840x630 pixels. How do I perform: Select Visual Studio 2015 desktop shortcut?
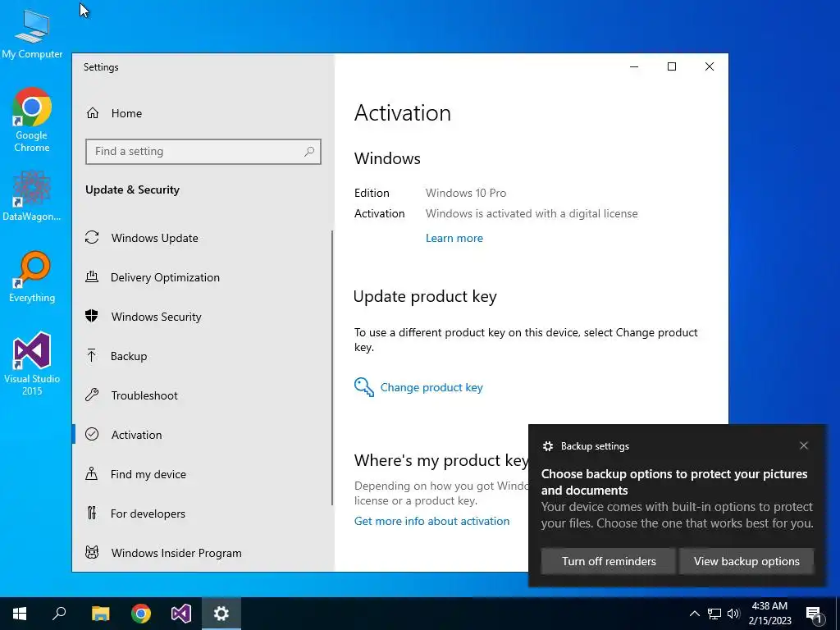pyautogui.click(x=32, y=364)
